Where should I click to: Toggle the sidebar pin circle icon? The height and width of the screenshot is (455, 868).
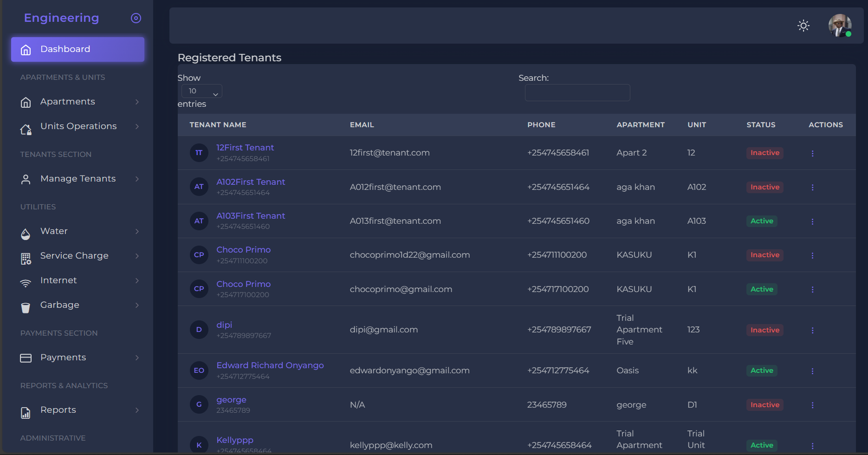point(136,18)
